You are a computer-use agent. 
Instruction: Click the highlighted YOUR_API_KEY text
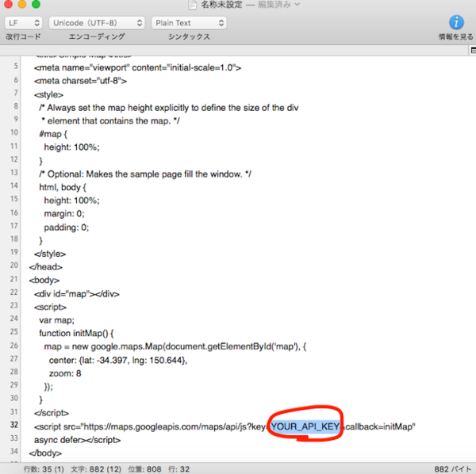[x=305, y=426]
